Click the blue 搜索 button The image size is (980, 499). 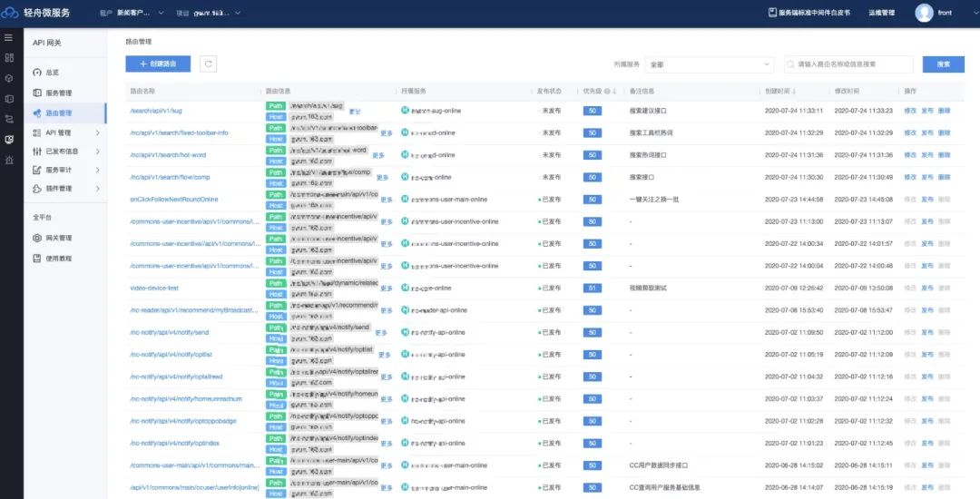coord(943,64)
